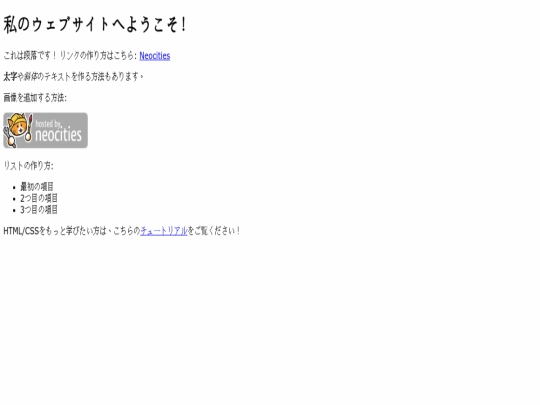Click the text HTML/CSSをもっと学びたい方は
This screenshot has width=540, height=405.
point(55,231)
